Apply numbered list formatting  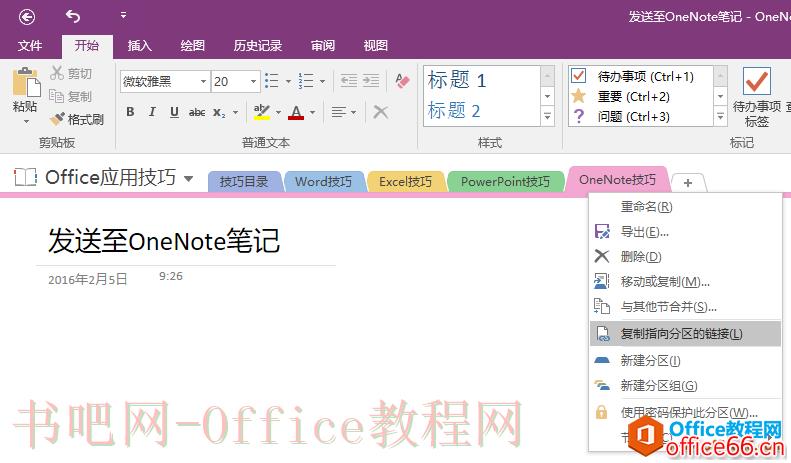tap(306, 81)
